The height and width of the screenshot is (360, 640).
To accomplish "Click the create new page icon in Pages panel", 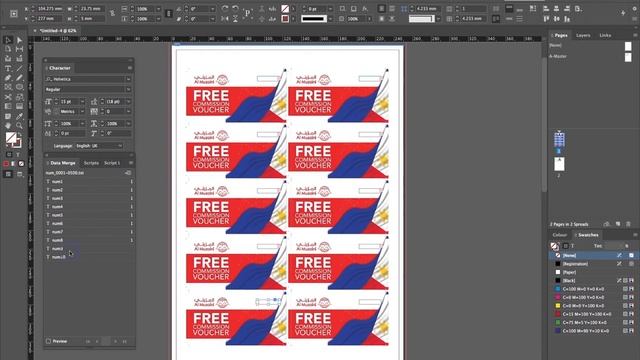I will tap(618, 224).
